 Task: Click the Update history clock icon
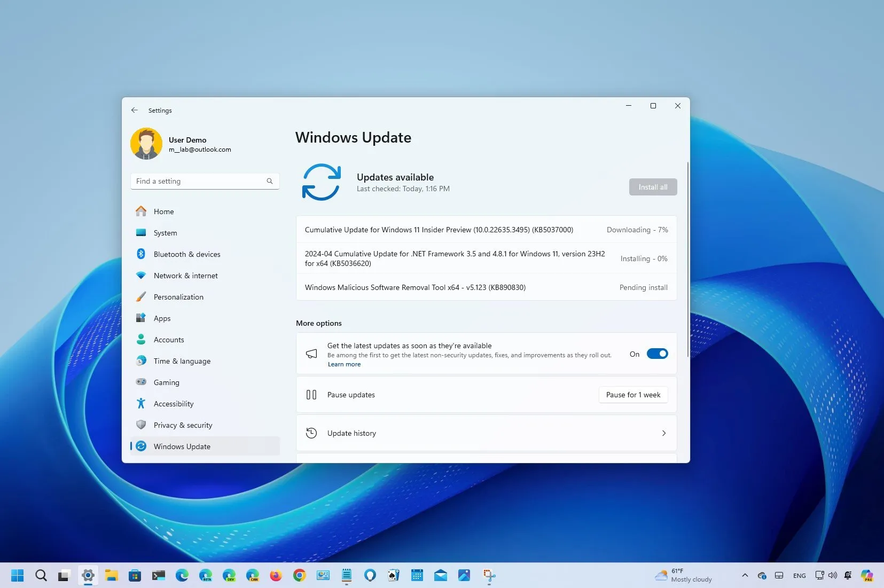312,433
